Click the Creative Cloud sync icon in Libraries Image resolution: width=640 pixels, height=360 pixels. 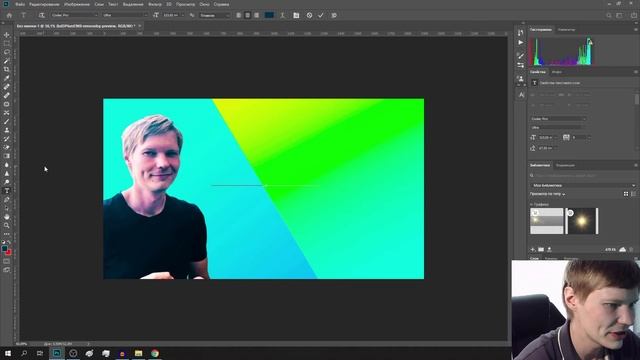(x=622, y=249)
